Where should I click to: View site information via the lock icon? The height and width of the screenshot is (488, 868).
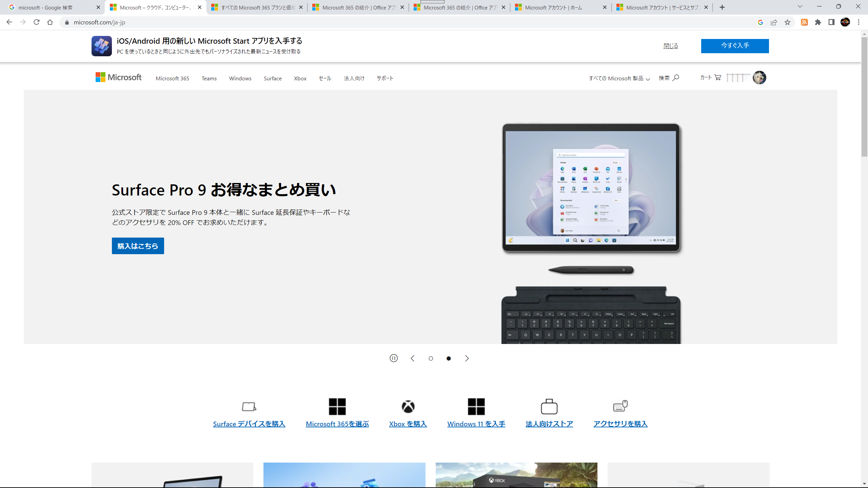click(67, 22)
